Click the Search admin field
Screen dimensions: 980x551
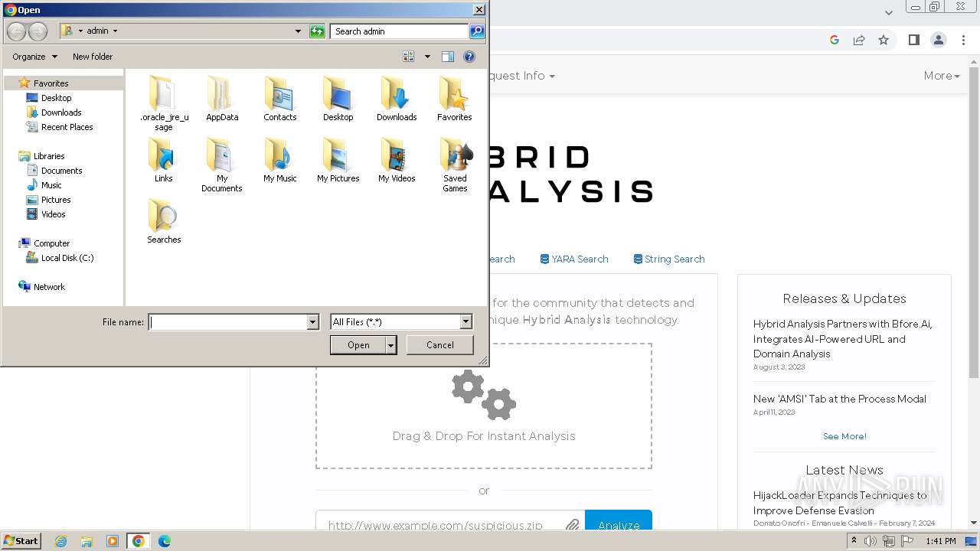pos(400,31)
